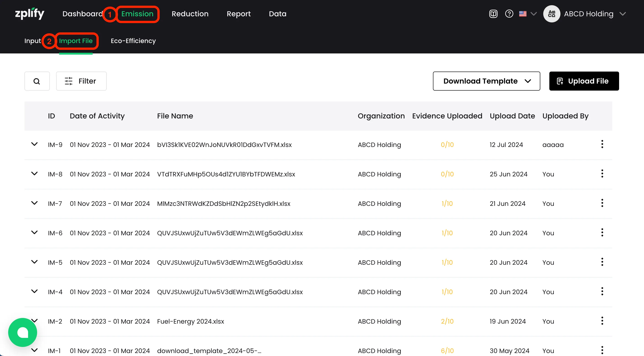Click the help question mark icon
644x356 pixels.
point(509,14)
